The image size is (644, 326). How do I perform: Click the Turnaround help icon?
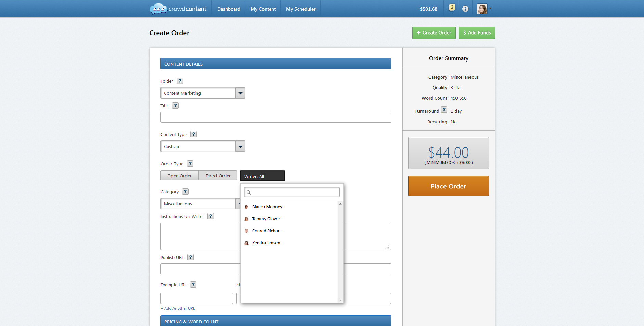click(444, 110)
